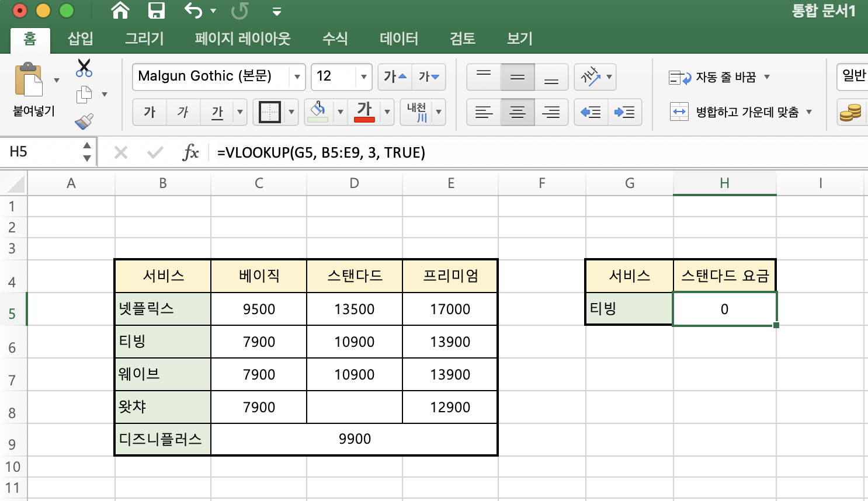868x501 pixels.
Task: Click the 일반 number format box
Action: click(853, 76)
